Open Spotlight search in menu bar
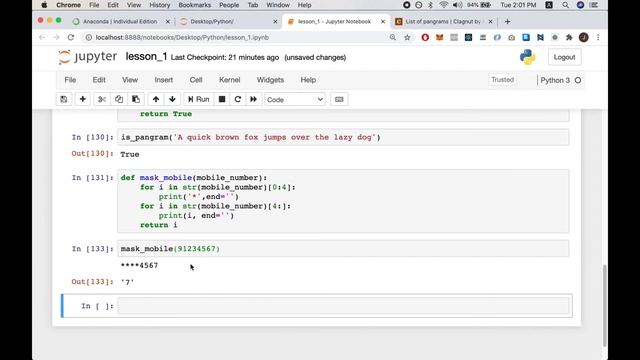 [565, 5]
